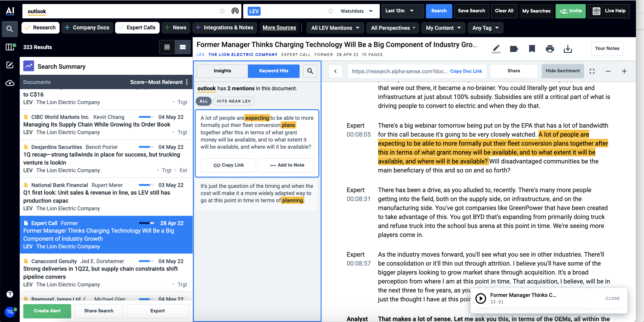Screen dimensions: 644x322
Task: Enter fullscreen document view
Action: [x=592, y=71]
